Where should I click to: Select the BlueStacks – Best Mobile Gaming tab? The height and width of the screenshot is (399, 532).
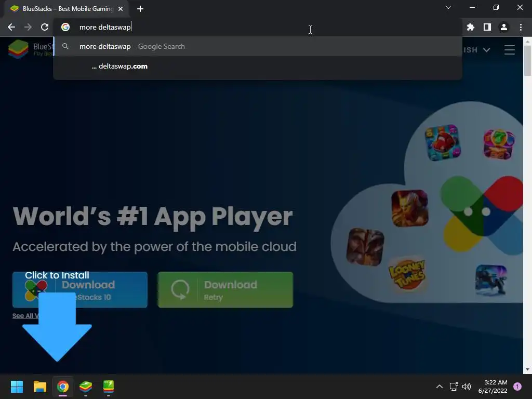tap(66, 9)
